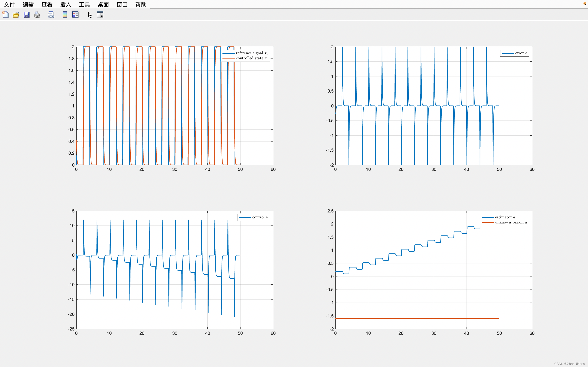
Task: Click the orange 'unknown param a' line
Action: (x=413, y=318)
